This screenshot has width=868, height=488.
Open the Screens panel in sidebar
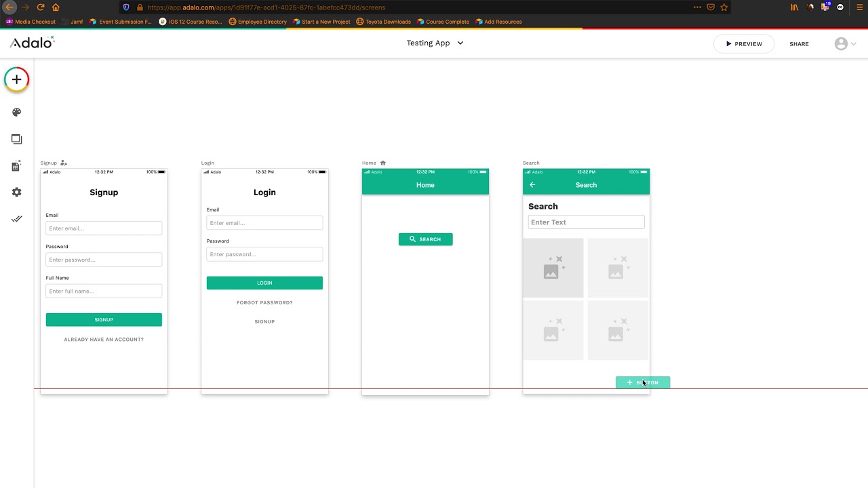[17, 139]
